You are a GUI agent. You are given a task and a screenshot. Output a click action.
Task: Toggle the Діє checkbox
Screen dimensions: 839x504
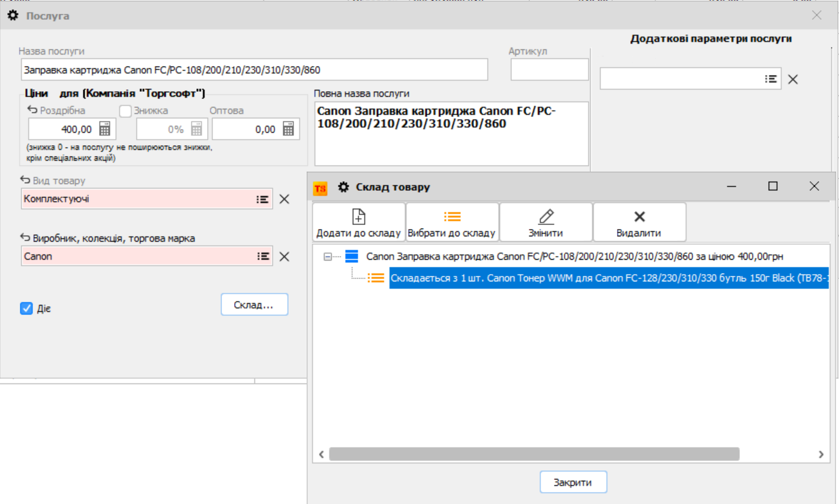click(x=26, y=308)
